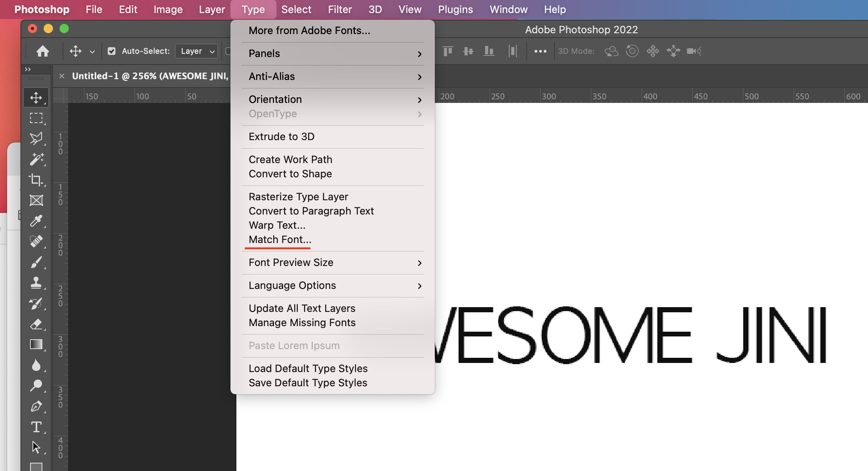Select the Crop tool
868x471 pixels.
36,180
